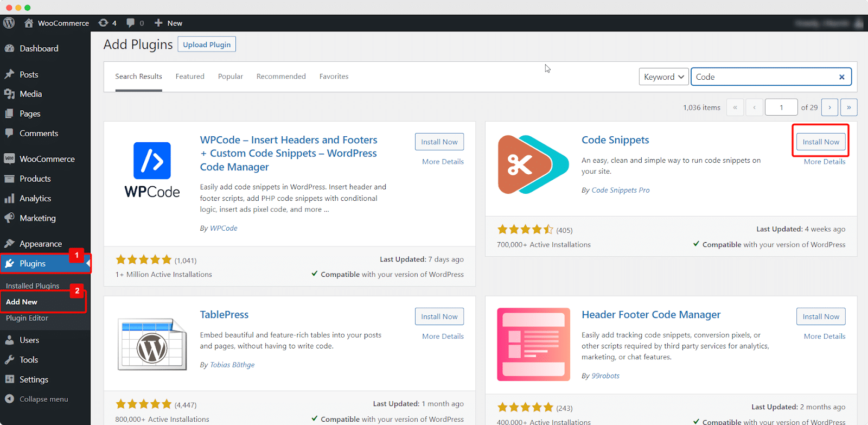Go to next results page

coord(829,107)
